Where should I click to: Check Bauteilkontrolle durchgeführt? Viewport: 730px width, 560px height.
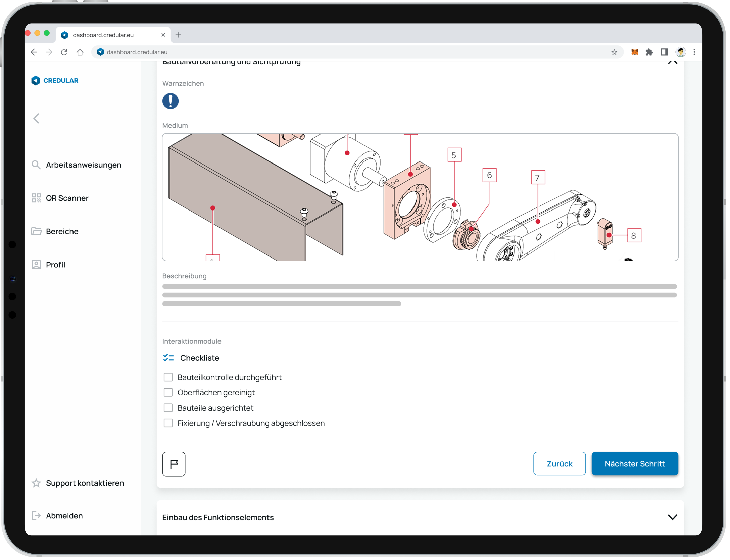168,377
